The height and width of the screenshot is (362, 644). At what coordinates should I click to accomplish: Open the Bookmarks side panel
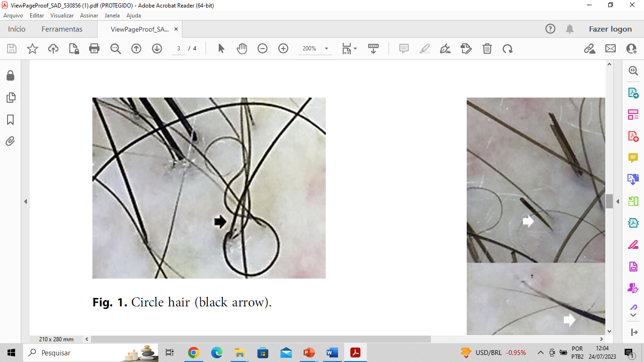pos(10,120)
